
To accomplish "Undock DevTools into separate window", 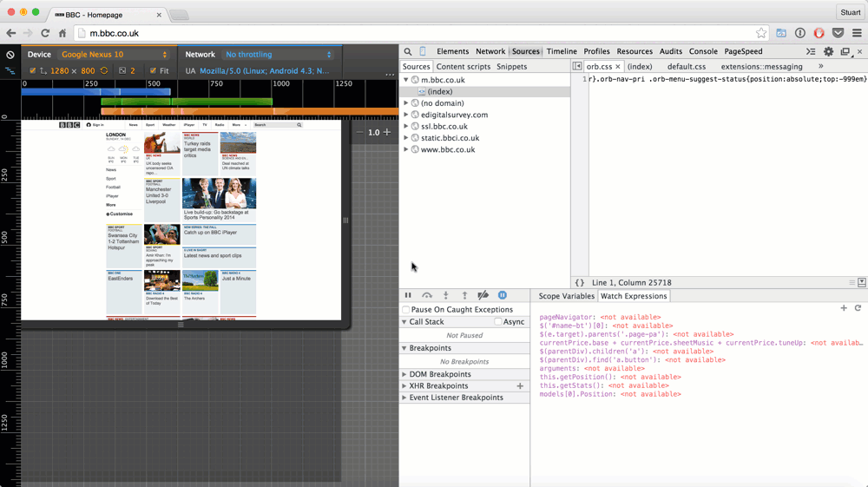I will pyautogui.click(x=845, y=51).
